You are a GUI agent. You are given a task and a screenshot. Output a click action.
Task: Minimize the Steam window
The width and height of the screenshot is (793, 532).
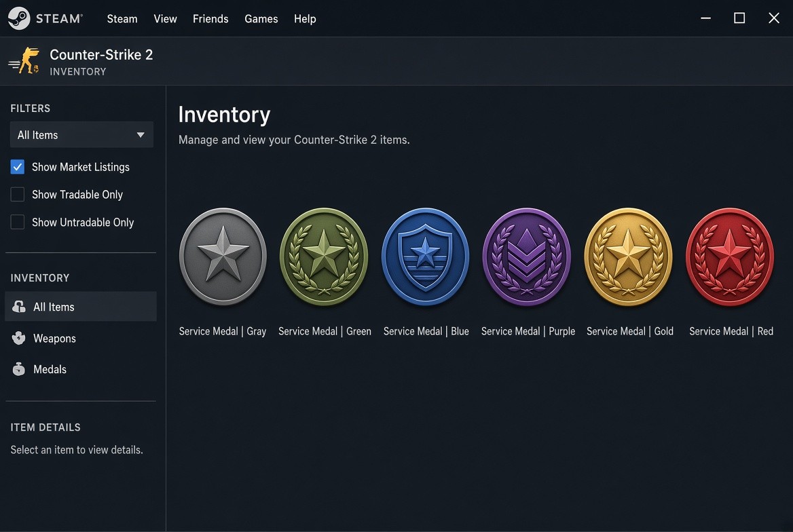click(705, 18)
